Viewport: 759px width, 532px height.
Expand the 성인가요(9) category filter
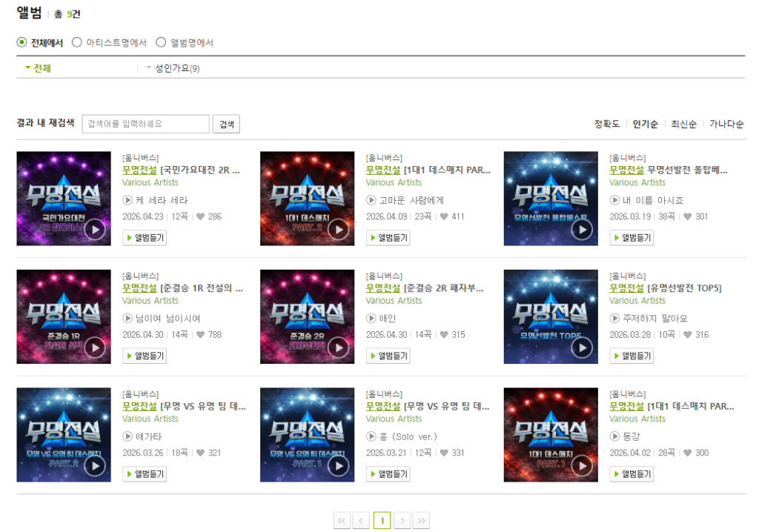click(x=173, y=68)
